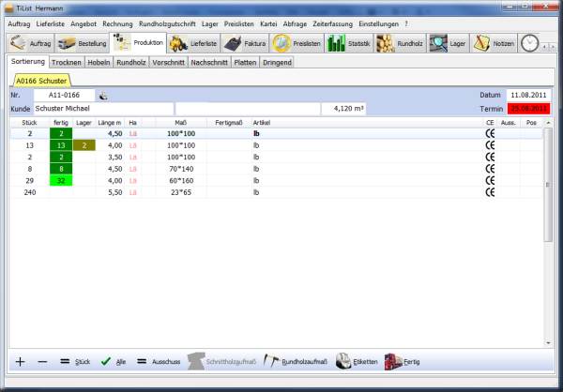
Task: Click the clock icon in toolbar
Action: point(529,43)
